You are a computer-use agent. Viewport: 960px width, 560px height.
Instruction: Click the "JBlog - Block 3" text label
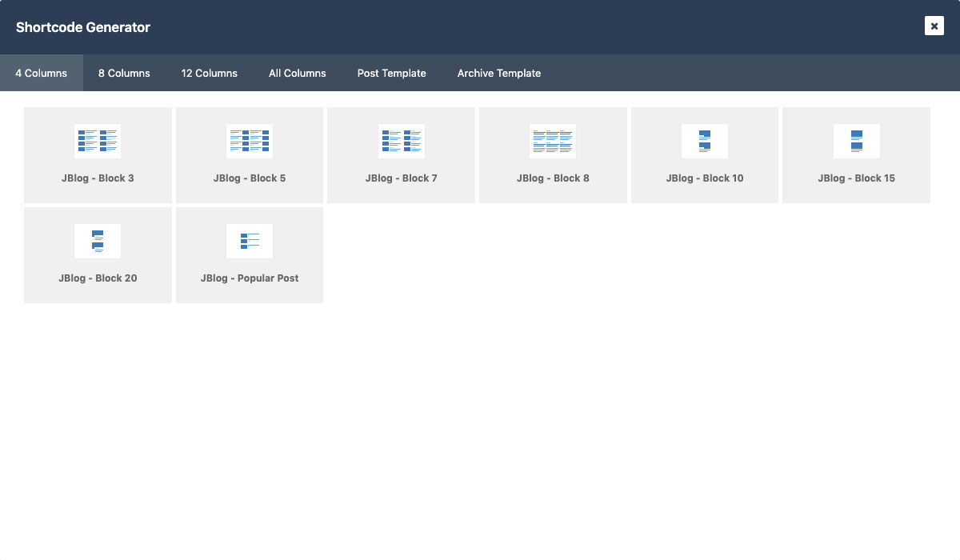pos(98,178)
